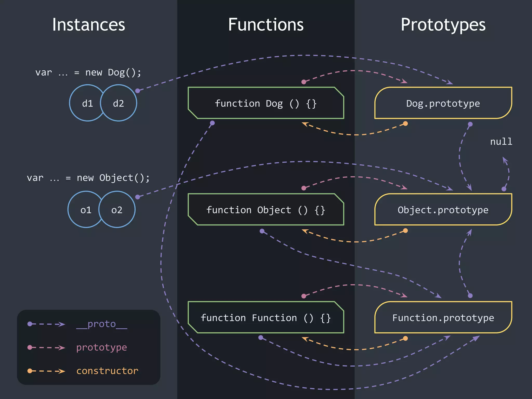Image resolution: width=532 pixels, height=399 pixels.
Task: Click the Object.prototype box
Action: (x=443, y=209)
